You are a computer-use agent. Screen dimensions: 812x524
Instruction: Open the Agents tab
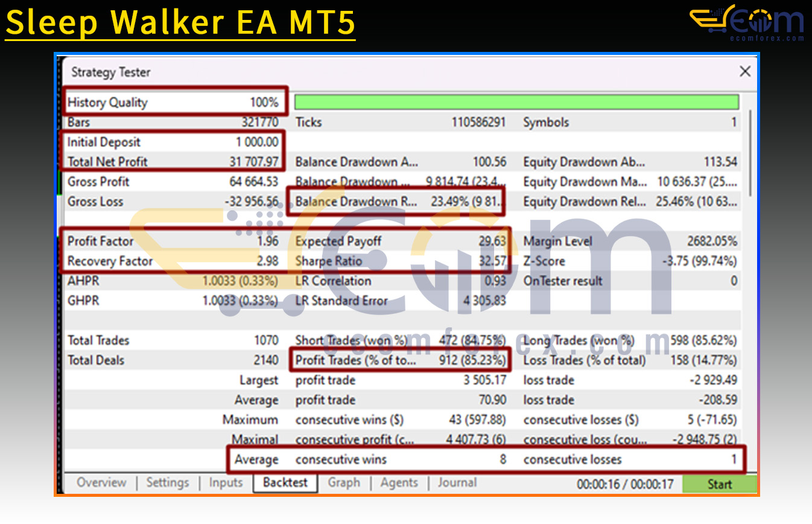tap(399, 483)
